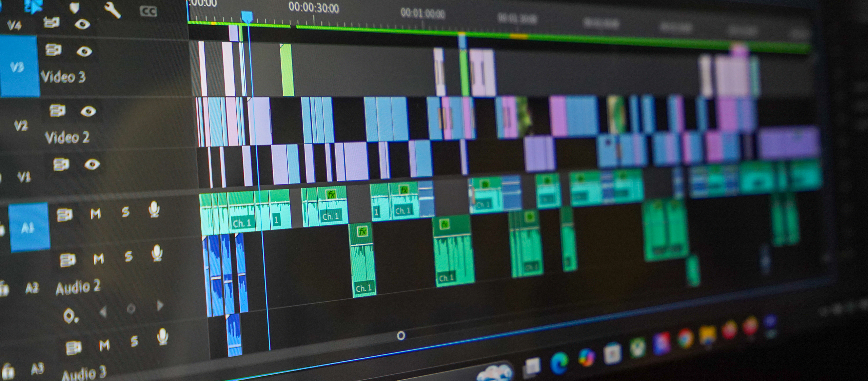Target the V2 track label
The image size is (868, 381).
coord(21,126)
